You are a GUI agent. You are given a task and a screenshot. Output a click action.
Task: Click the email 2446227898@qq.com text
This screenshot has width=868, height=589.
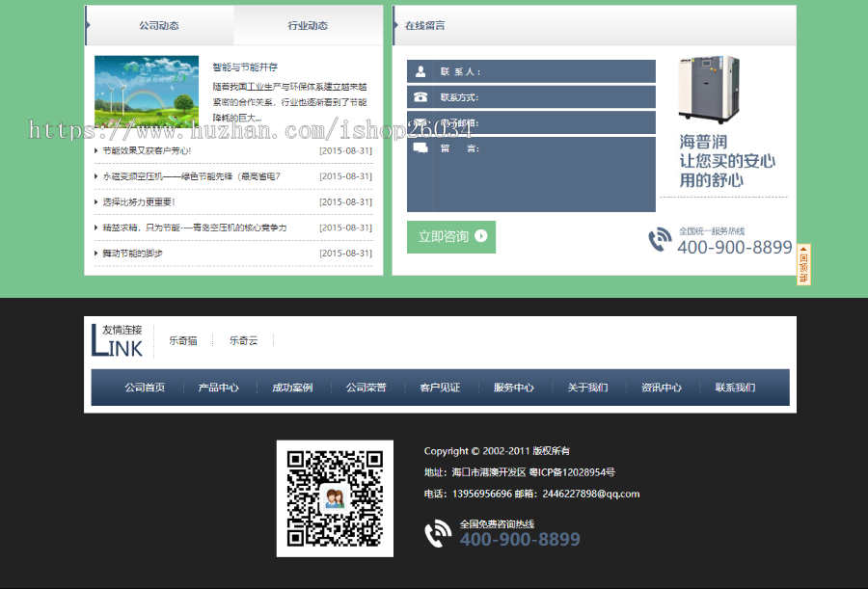coord(590,494)
